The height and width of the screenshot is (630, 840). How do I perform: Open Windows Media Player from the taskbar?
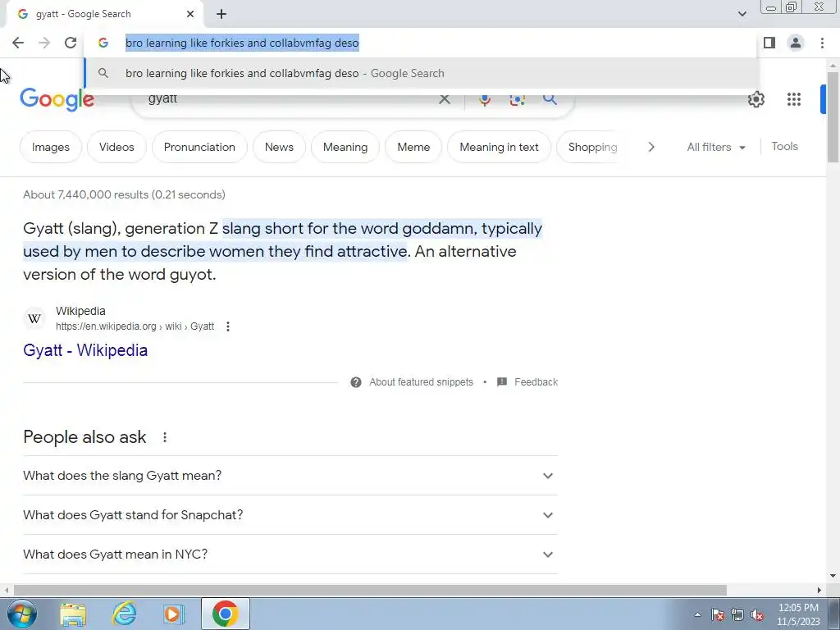click(x=173, y=614)
